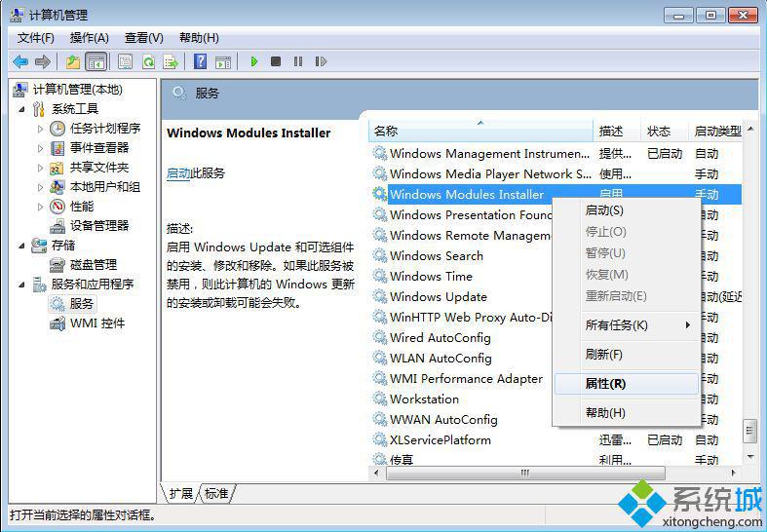This screenshot has height=532, width=767.
Task: Open the 所有任务(K) submenu
Action: [x=626, y=325]
